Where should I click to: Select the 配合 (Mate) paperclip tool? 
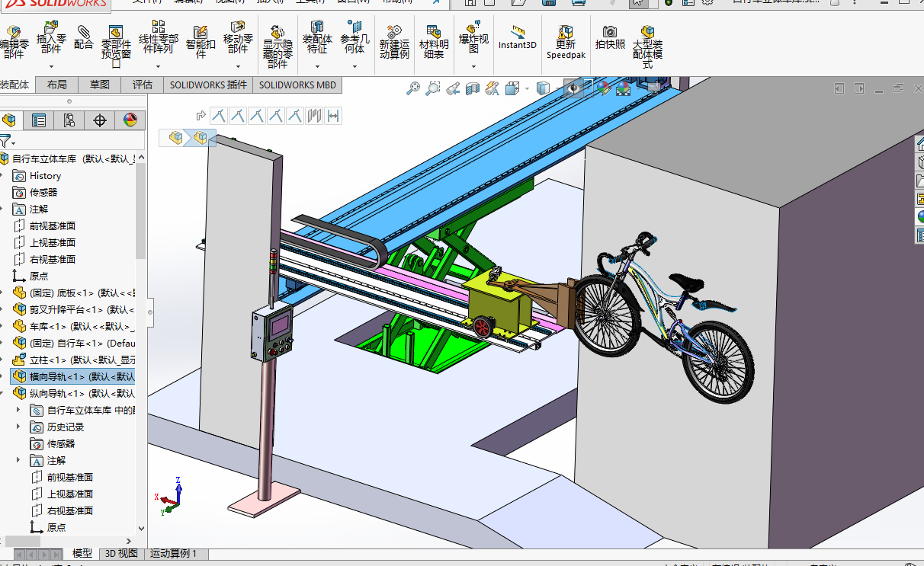(83, 37)
